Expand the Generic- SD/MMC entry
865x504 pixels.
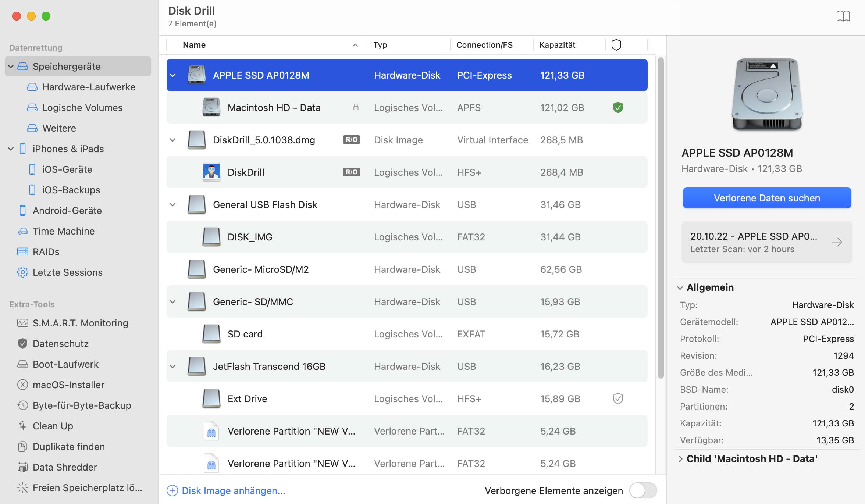coord(174,301)
